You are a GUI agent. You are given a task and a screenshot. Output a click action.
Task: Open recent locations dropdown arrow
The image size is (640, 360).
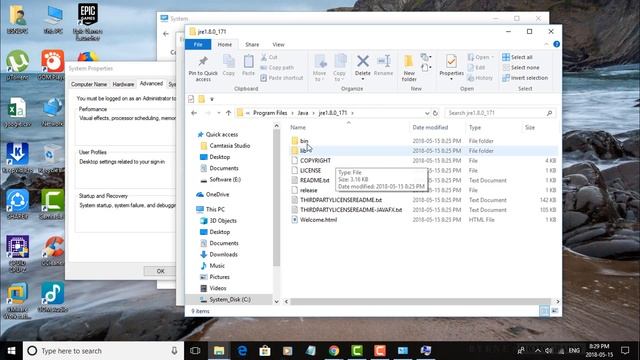(x=219, y=113)
